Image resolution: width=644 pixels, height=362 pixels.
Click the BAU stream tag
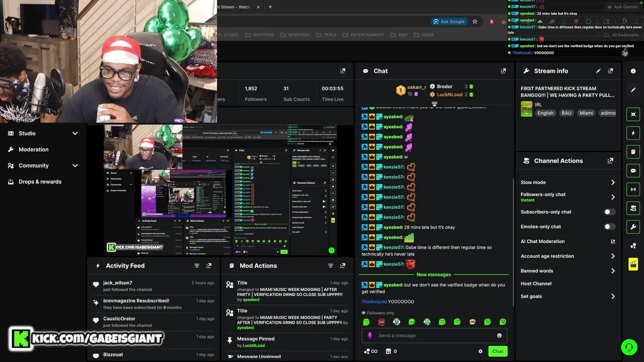pos(567,113)
